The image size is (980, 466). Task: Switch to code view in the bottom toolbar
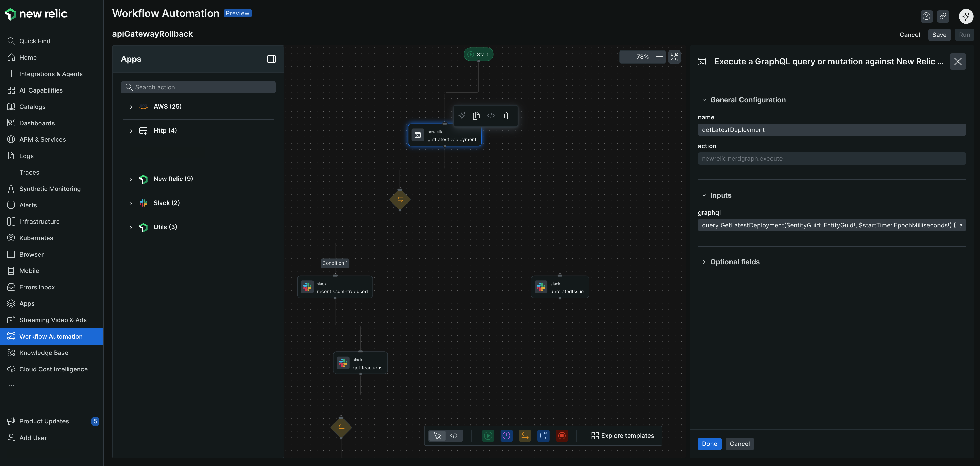coord(454,435)
